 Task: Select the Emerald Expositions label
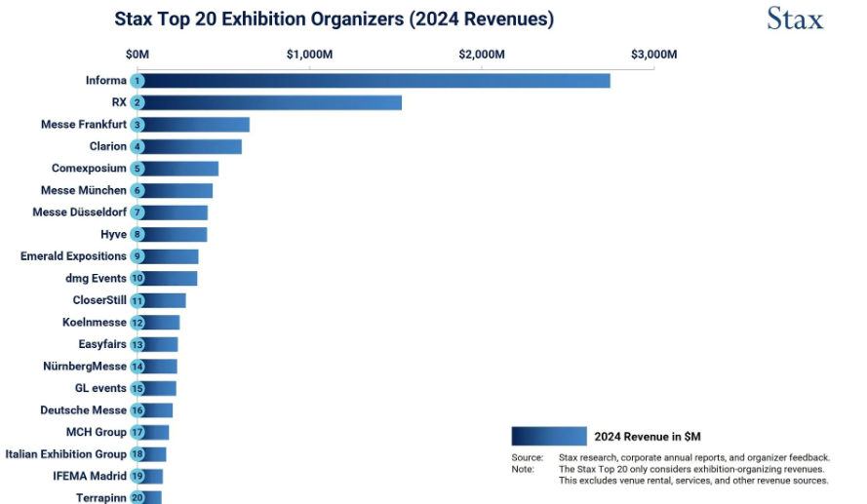coord(73,256)
